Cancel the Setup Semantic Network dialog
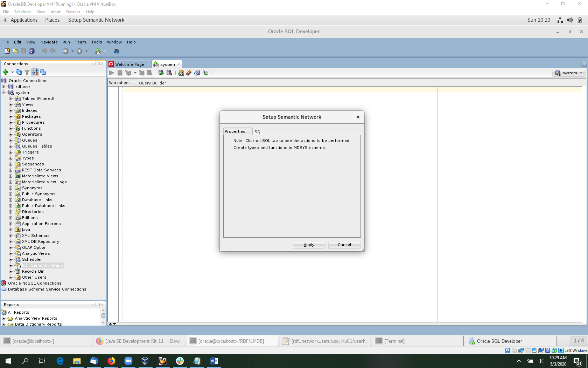 click(x=344, y=245)
